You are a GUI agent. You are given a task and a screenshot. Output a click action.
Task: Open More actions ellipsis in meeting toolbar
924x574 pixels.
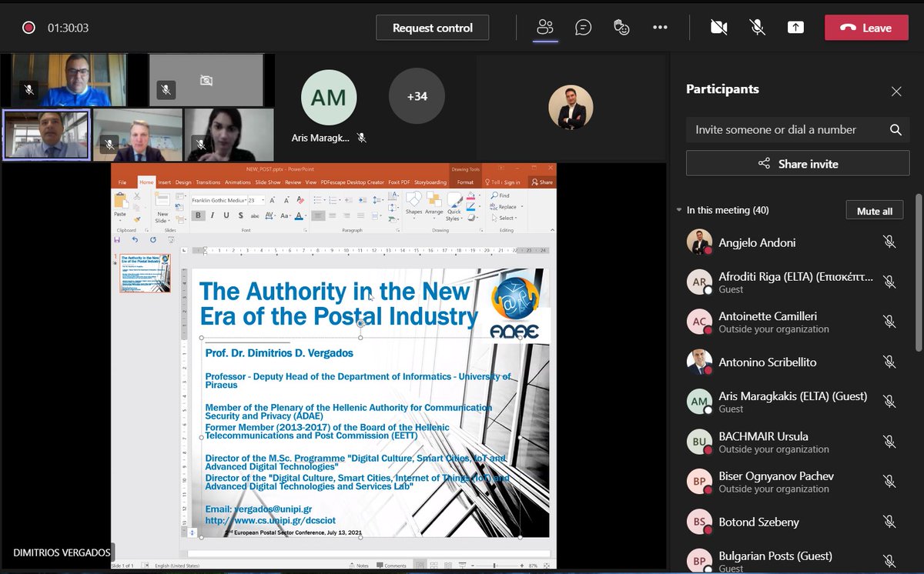660,28
